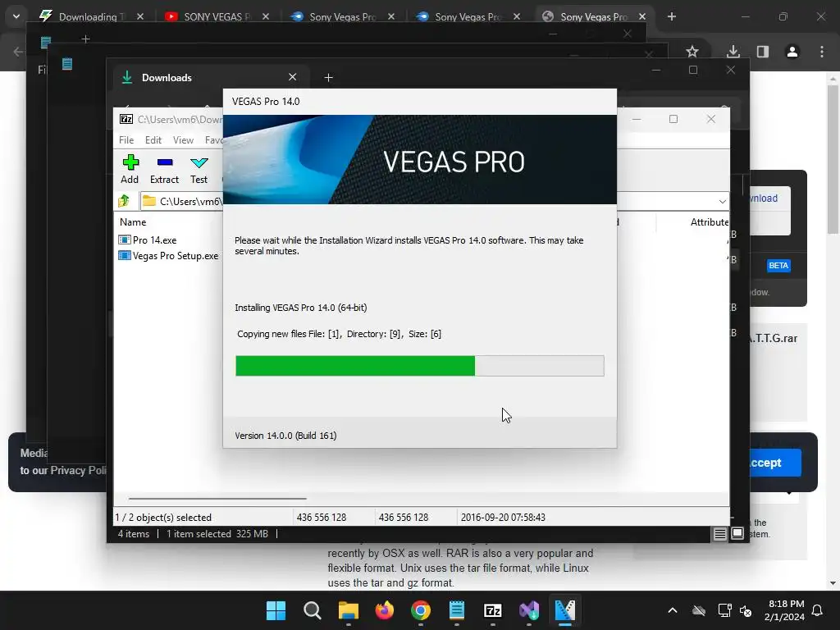Open File Explorer from the taskbar
Image resolution: width=840 pixels, height=630 pixels.
click(x=348, y=610)
